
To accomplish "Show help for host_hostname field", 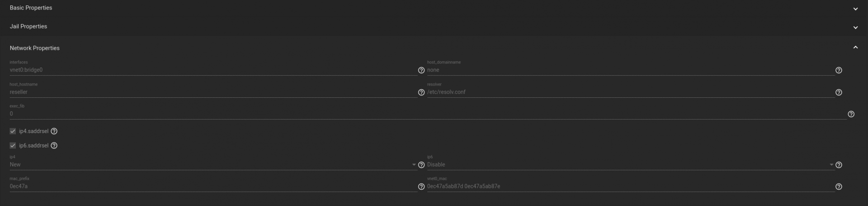I will (421, 92).
